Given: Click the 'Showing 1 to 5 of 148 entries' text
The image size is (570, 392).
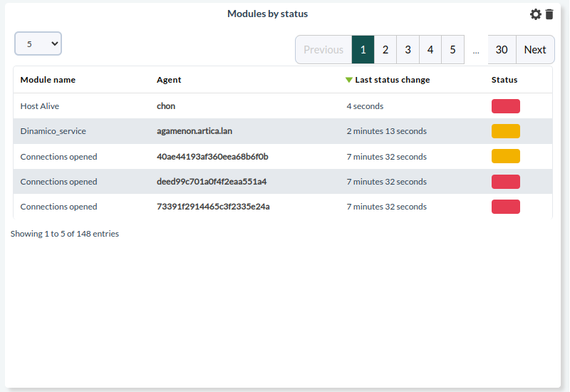Looking at the screenshot, I should (x=65, y=234).
